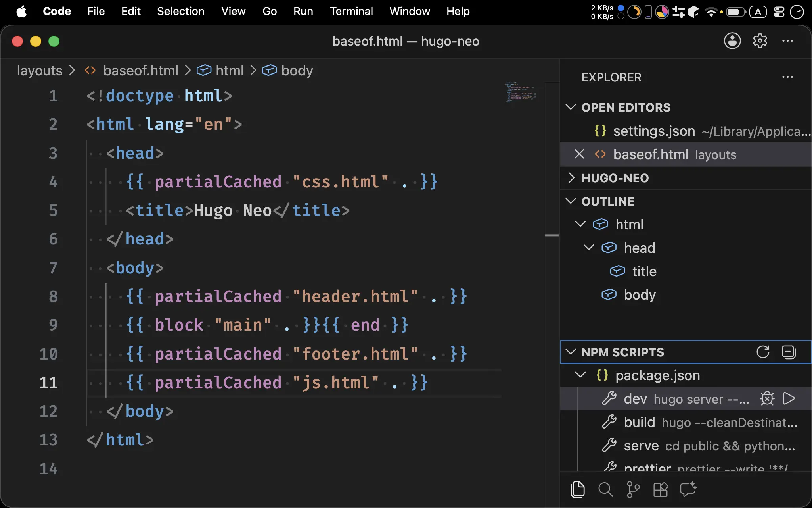Collapse the NPM Scripts section

tap(571, 352)
